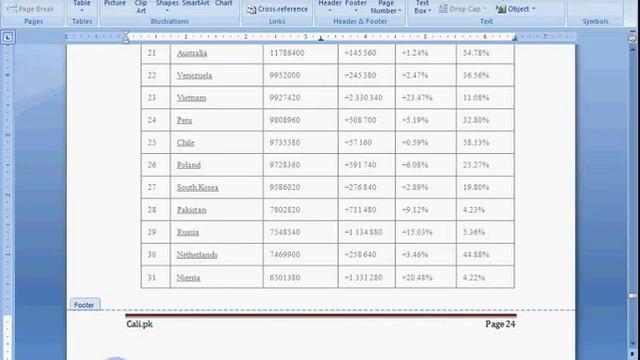
Task: Open the Header dropdown
Action: 330,6
